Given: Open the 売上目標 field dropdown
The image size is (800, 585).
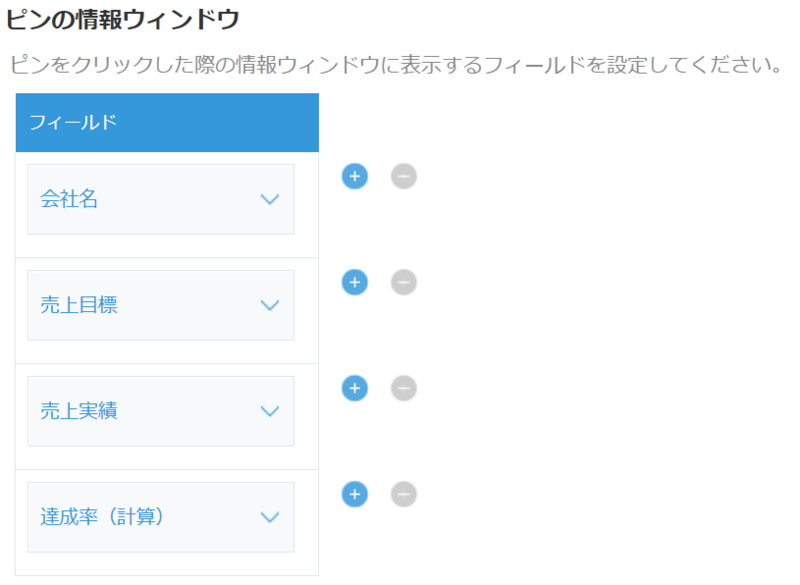Looking at the screenshot, I should (160, 305).
